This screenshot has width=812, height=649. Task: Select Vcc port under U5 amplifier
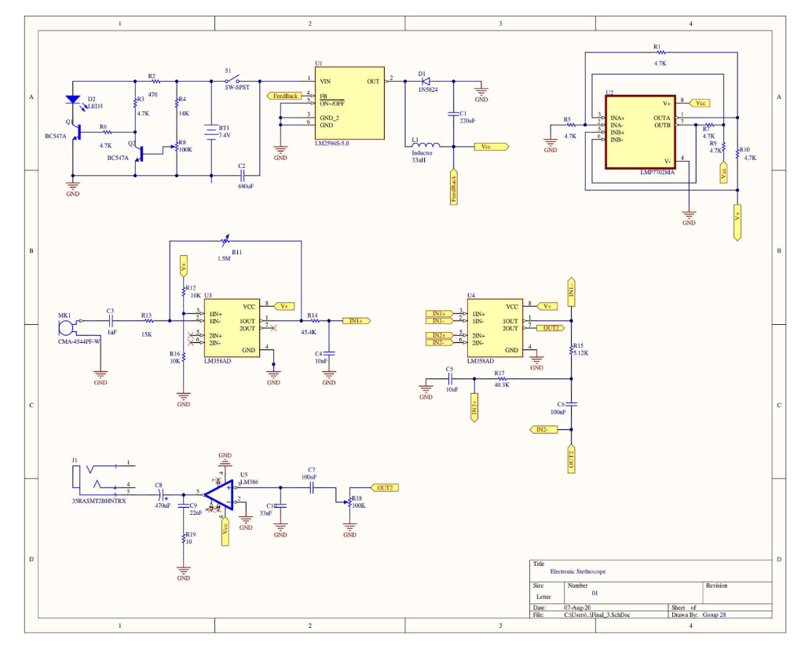225,531
